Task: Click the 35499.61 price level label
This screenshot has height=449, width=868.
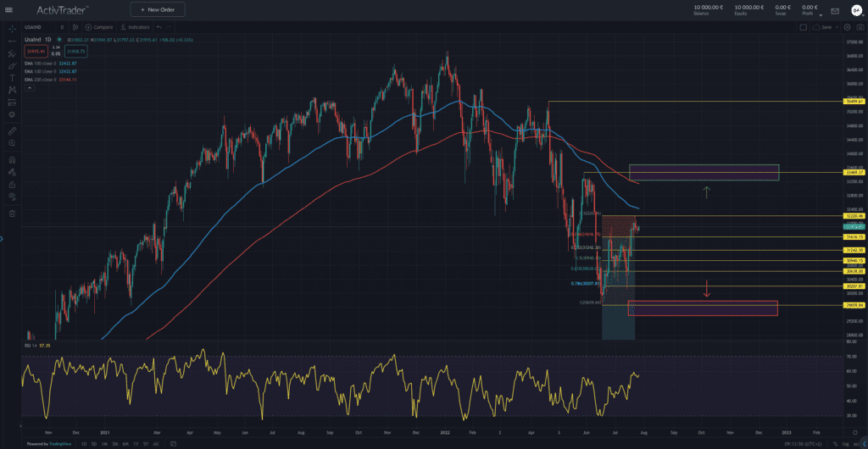Action: [854, 102]
